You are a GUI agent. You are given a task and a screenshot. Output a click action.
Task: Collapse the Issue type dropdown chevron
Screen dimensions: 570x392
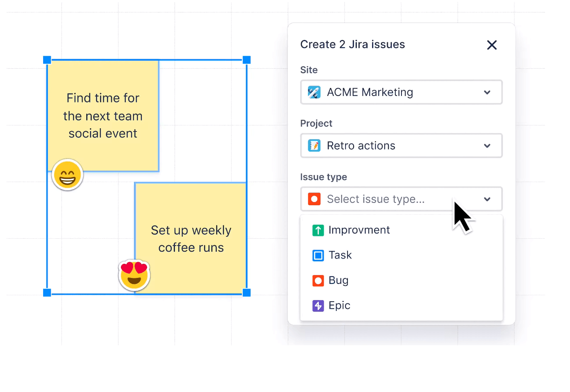[x=487, y=199]
